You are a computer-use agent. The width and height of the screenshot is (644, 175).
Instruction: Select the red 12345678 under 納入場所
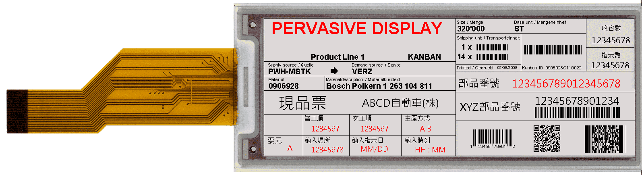(327, 150)
